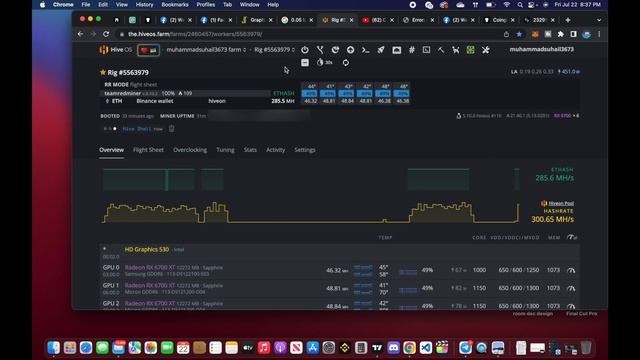This screenshot has width=640, height=360.
Task: Click the rocket flight sheet icon
Action: (x=380, y=50)
